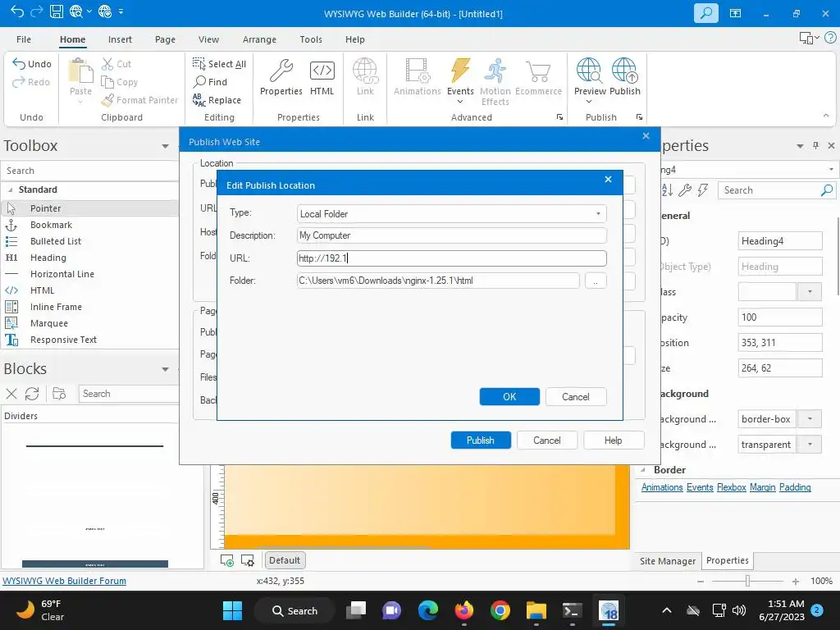Screen dimensions: 840x630
Task: Click the Select All icon
Action: [199, 64]
